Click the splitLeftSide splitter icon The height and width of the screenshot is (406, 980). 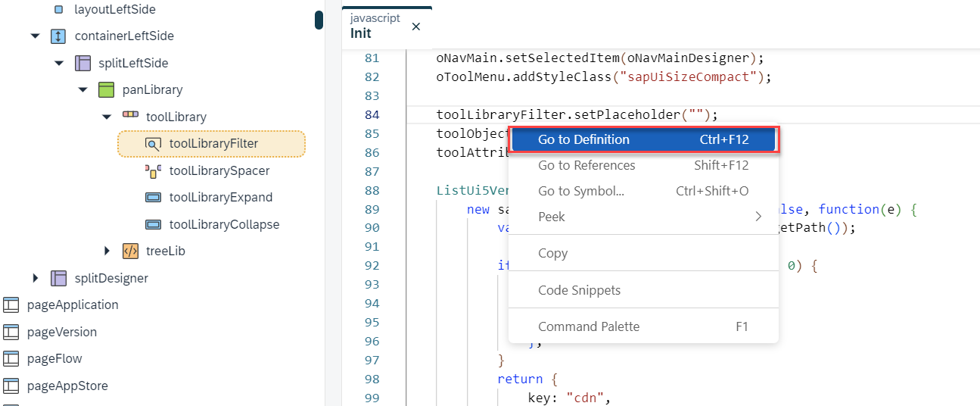[82, 63]
